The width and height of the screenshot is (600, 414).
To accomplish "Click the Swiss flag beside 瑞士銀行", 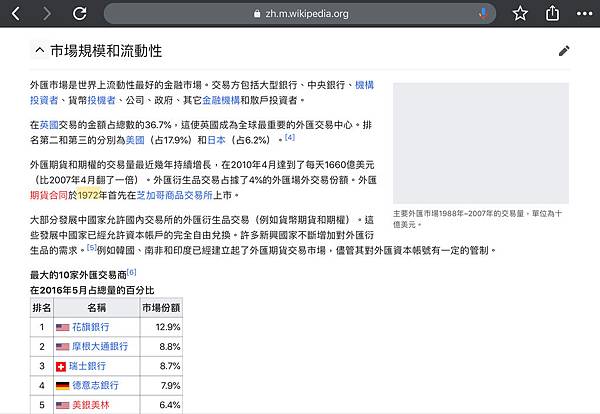I will pos(61,367).
